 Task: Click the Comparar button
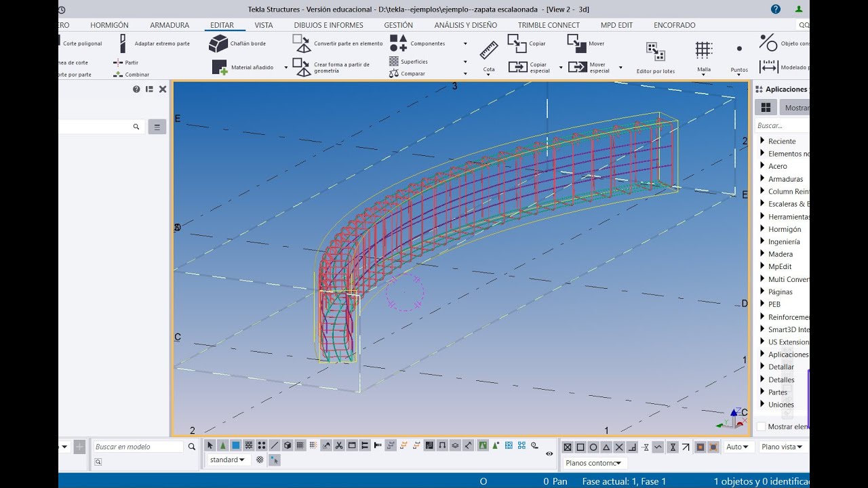(407, 74)
